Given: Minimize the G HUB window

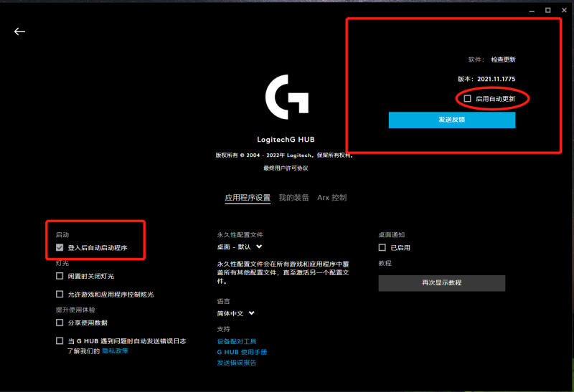Looking at the screenshot, I should pyautogui.click(x=532, y=11).
